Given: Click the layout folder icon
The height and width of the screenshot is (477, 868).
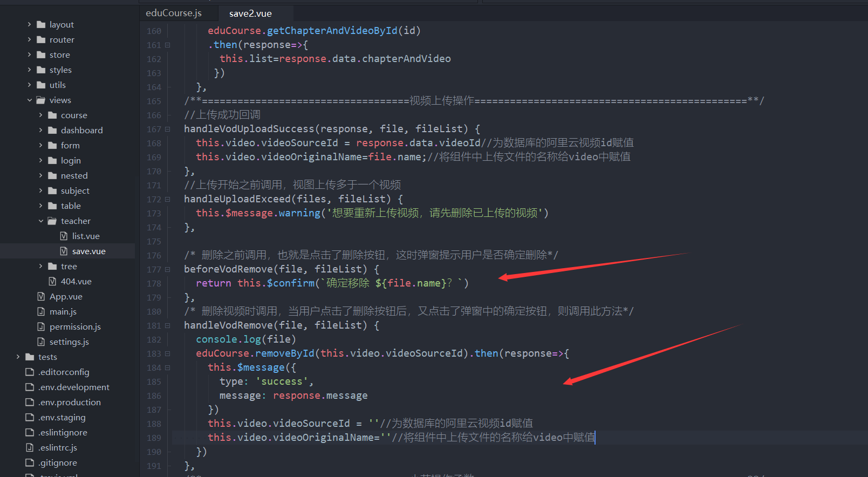Looking at the screenshot, I should (41, 24).
